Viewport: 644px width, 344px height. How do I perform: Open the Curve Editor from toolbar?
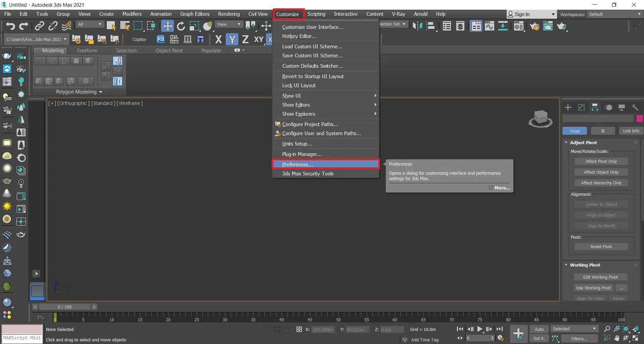[x=490, y=26]
